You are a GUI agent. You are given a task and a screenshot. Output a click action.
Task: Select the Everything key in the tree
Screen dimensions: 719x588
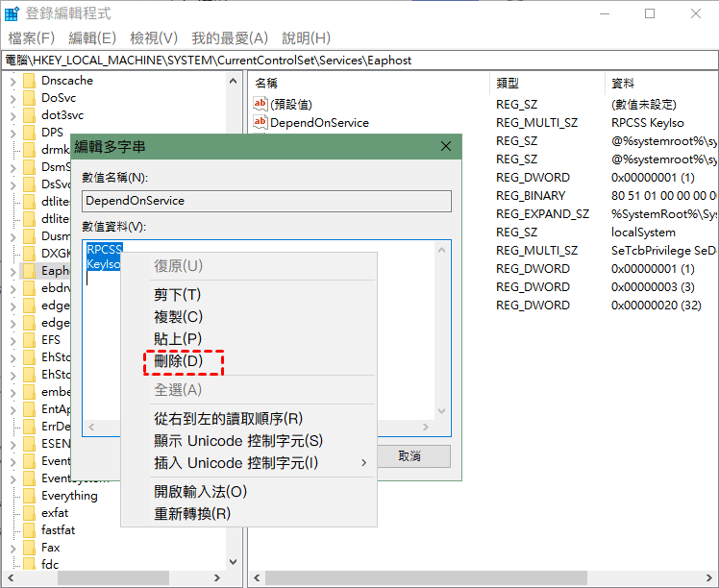pos(69,496)
